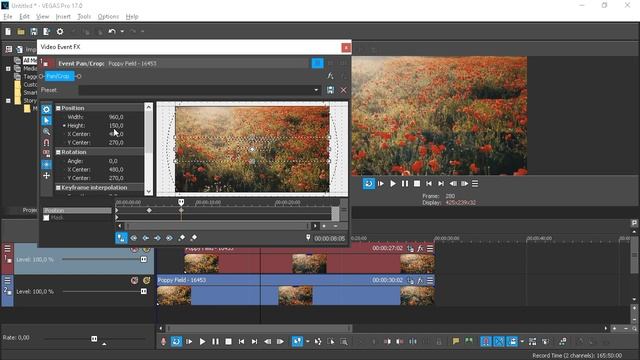Adjust the track 2 Level slider

(144, 291)
